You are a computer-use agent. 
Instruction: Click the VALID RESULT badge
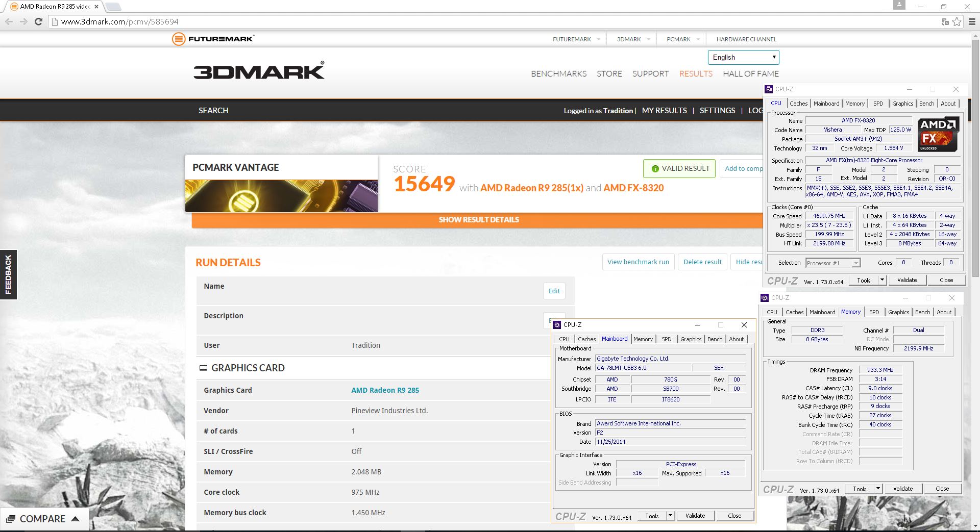pos(680,168)
